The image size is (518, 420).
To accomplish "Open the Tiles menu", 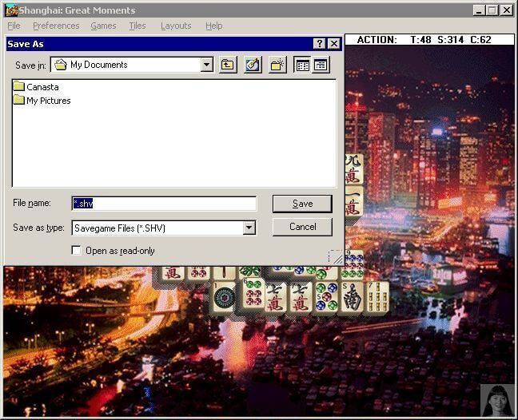I will point(137,26).
